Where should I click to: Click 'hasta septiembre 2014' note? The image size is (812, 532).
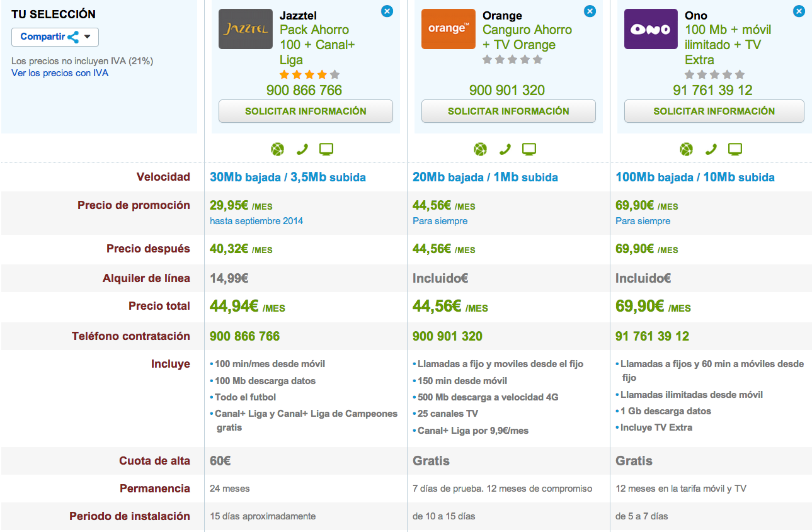(256, 221)
